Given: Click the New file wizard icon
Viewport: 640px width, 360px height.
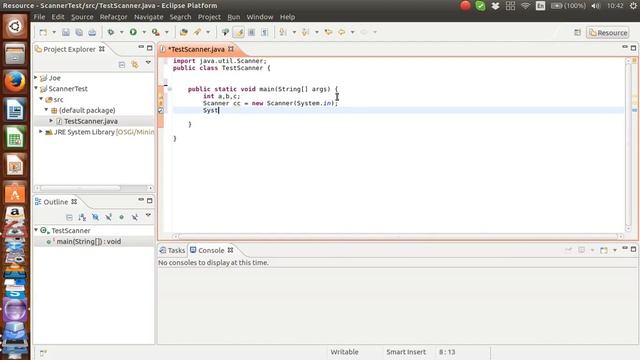Looking at the screenshot, I should point(43,32).
